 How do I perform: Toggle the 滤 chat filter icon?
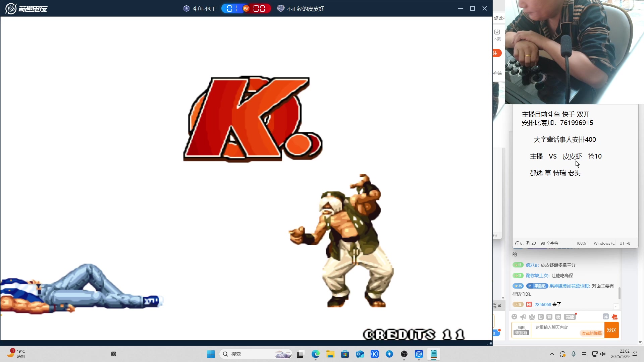605,316
